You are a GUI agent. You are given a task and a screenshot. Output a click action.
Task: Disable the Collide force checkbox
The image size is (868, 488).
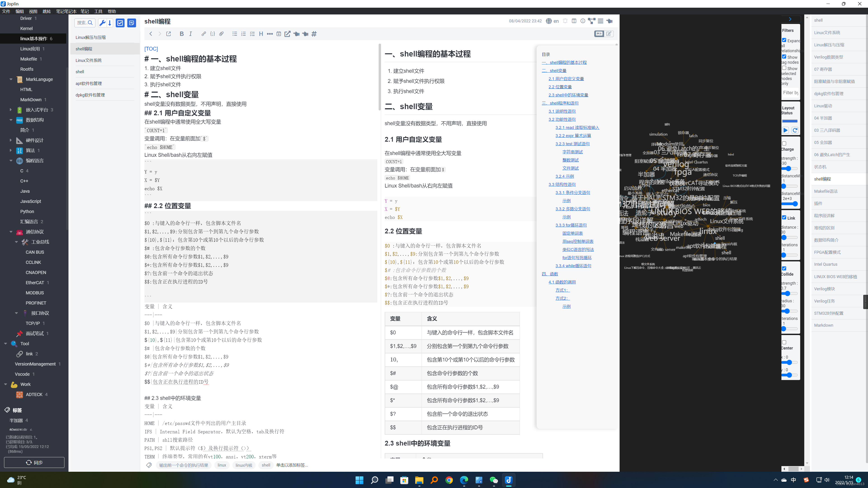784,268
